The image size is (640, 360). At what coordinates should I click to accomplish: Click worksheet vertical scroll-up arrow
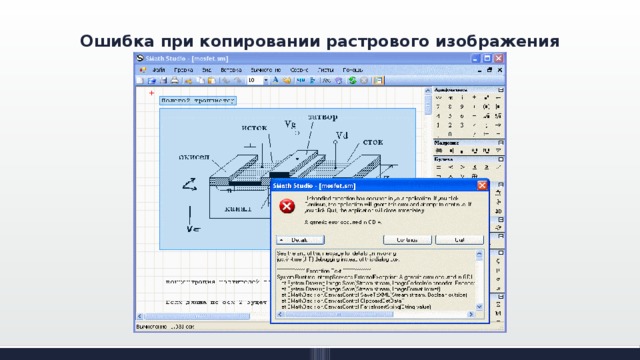pyautogui.click(x=428, y=91)
